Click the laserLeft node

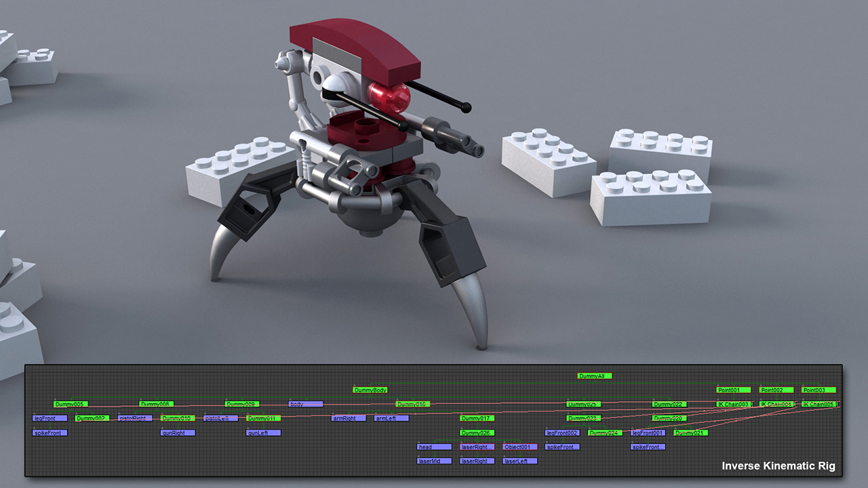pyautogui.click(x=520, y=462)
